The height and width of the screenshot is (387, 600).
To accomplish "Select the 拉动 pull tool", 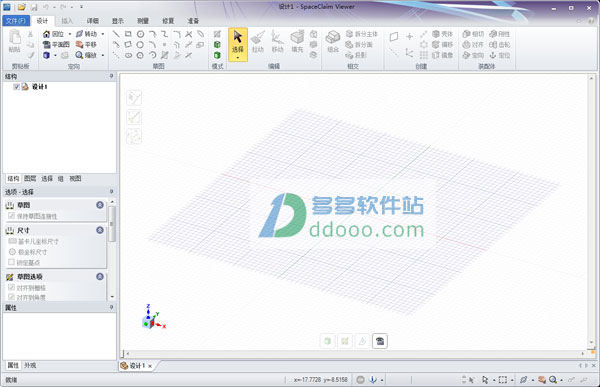I will pyautogui.click(x=258, y=41).
